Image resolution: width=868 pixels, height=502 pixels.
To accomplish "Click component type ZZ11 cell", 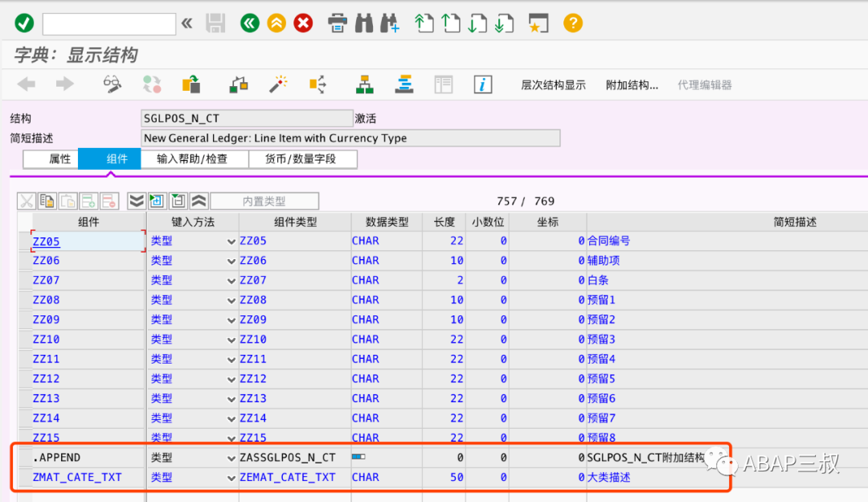I will point(295,359).
